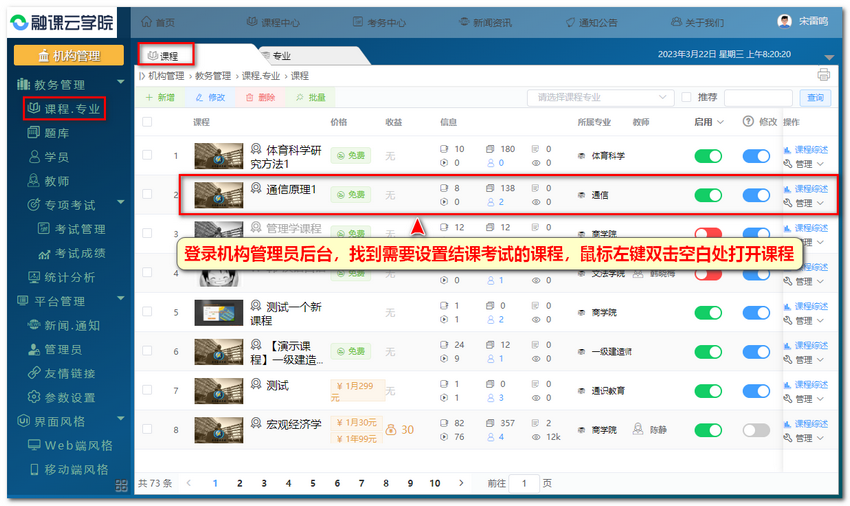Click the 机构管理 orange button
This screenshot has width=850, height=506.
(x=69, y=55)
